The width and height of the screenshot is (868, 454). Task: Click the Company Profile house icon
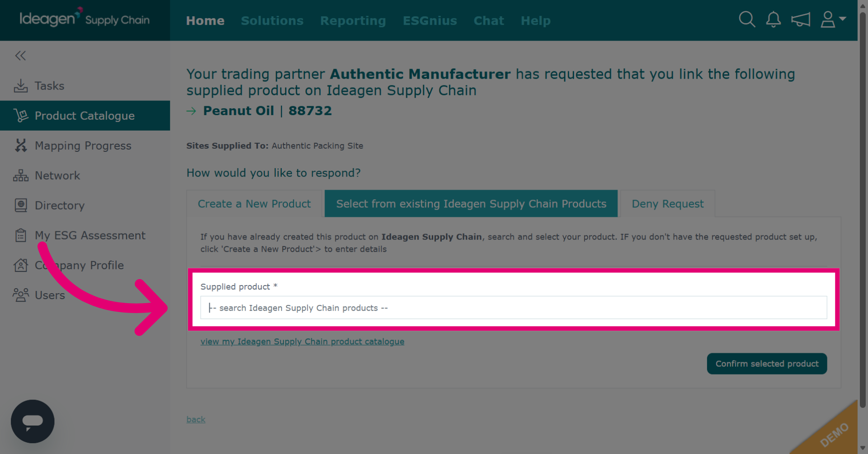pos(21,265)
